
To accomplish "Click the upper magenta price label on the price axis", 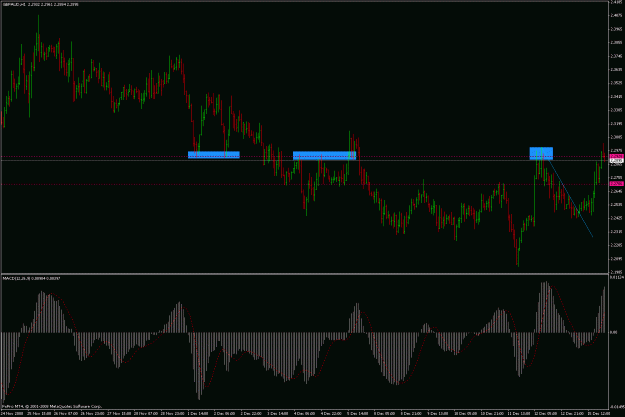I will pyautogui.click(x=616, y=156).
